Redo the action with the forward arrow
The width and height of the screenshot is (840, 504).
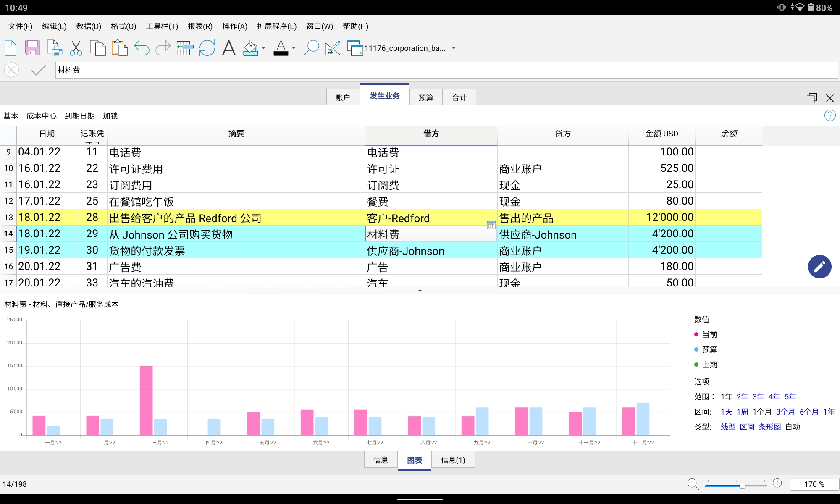163,48
